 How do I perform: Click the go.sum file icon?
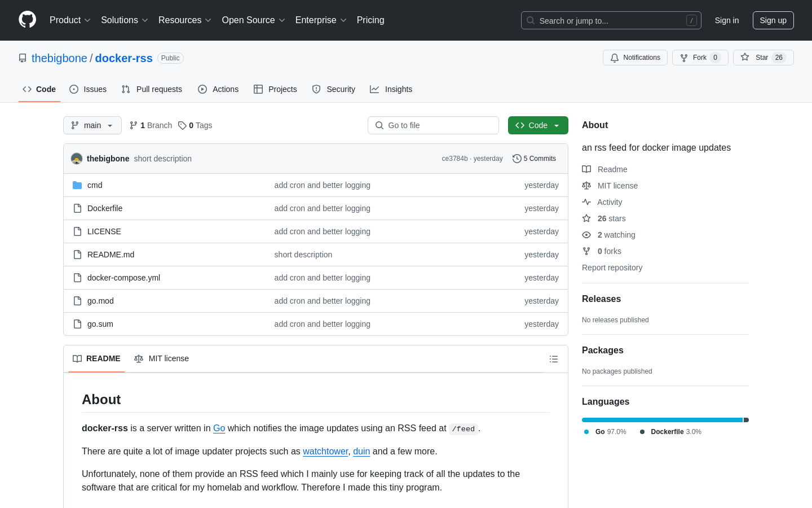(77, 324)
